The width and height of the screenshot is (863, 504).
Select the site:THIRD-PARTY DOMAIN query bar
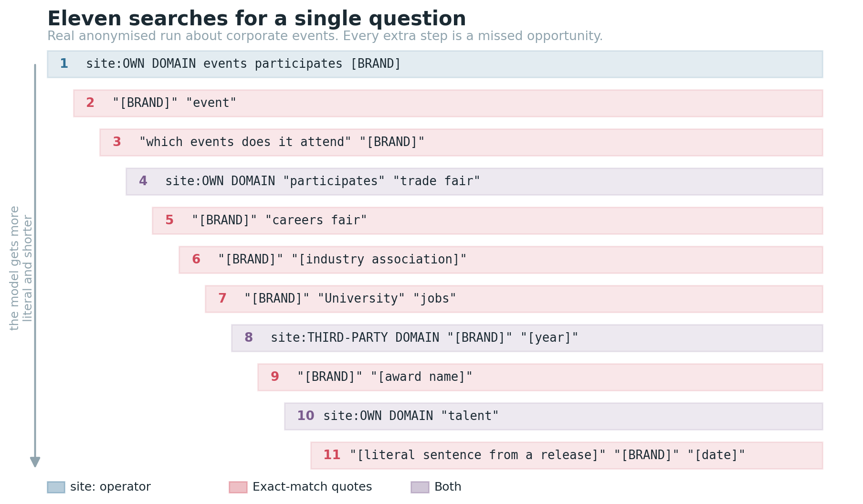point(527,338)
